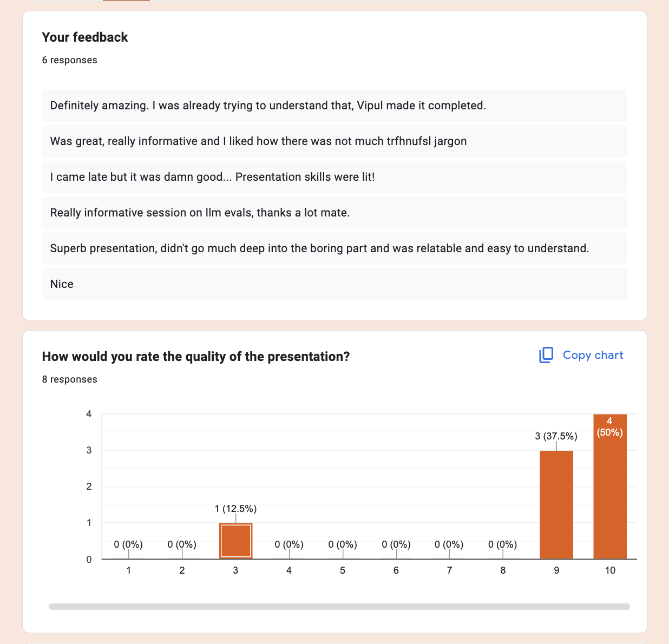Click the '8 responses' count text
This screenshot has width=669, height=644.
pos(70,379)
